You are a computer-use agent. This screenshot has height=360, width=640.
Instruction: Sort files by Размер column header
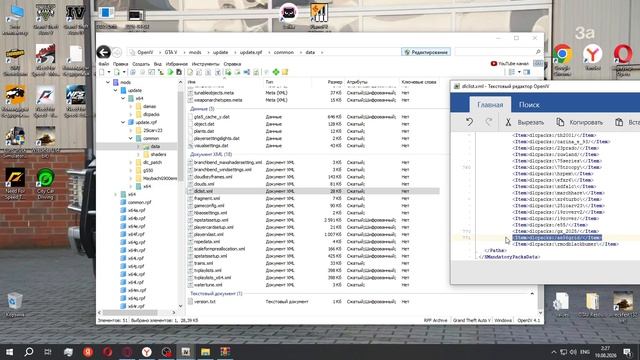click(x=335, y=82)
